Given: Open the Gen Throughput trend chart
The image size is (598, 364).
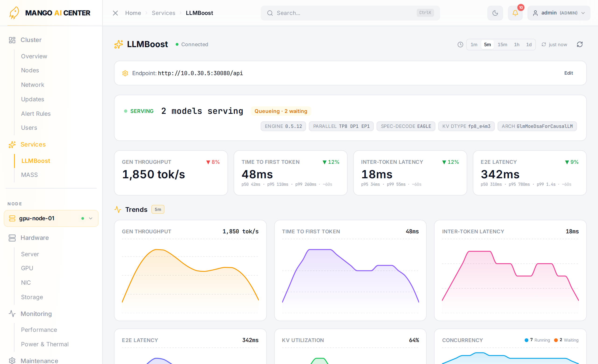Looking at the screenshot, I should point(190,270).
